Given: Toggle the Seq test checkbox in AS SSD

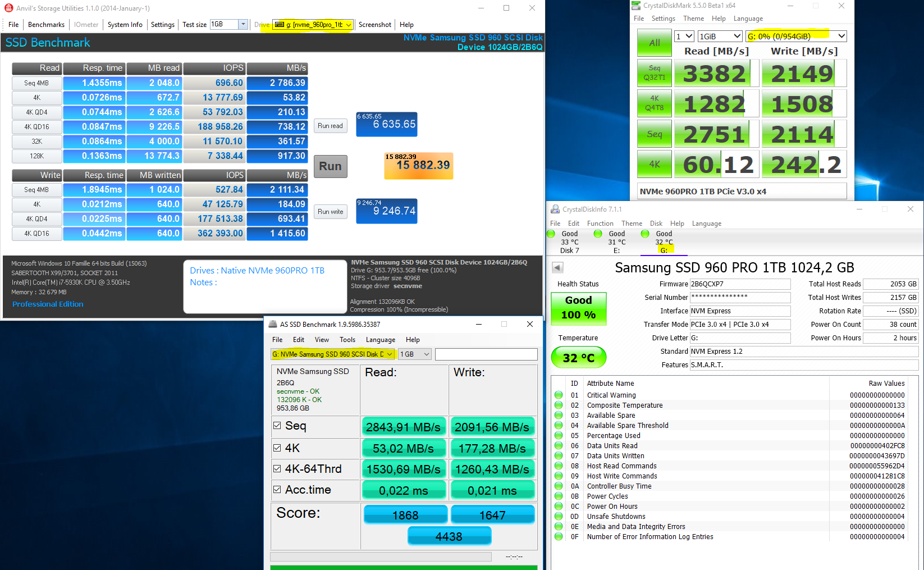Looking at the screenshot, I should (x=277, y=425).
